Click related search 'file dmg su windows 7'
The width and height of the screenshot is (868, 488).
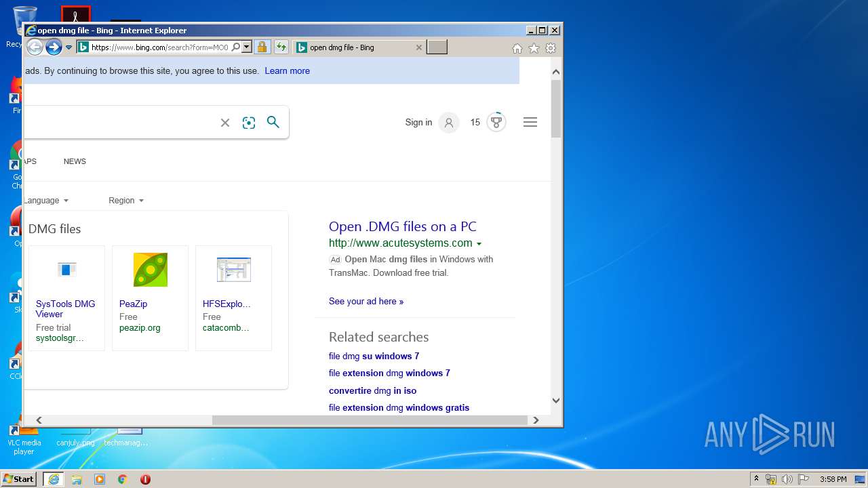[374, 356]
